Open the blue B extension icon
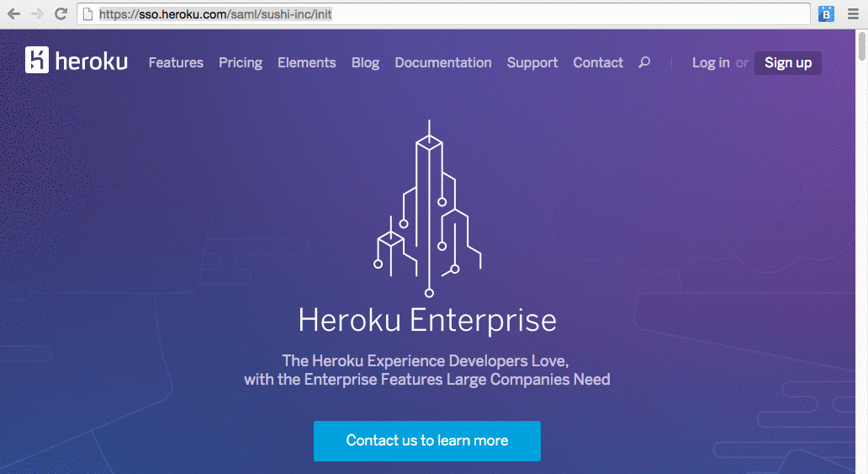Viewport: 868px width, 474px height. coord(826,13)
